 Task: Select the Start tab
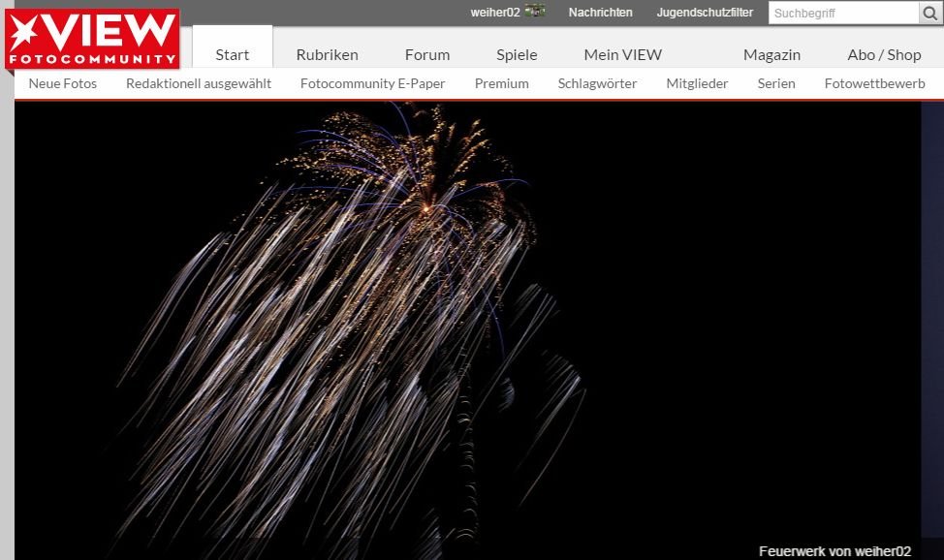232,54
